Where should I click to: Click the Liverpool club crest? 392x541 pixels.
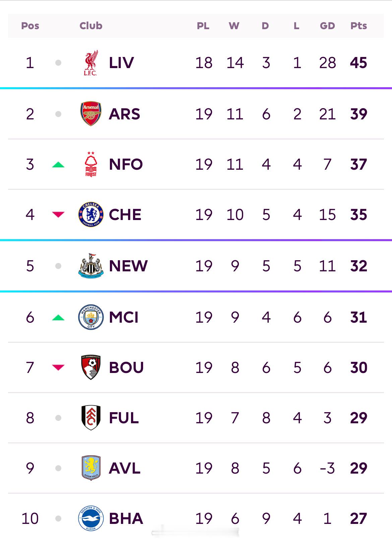(x=91, y=63)
